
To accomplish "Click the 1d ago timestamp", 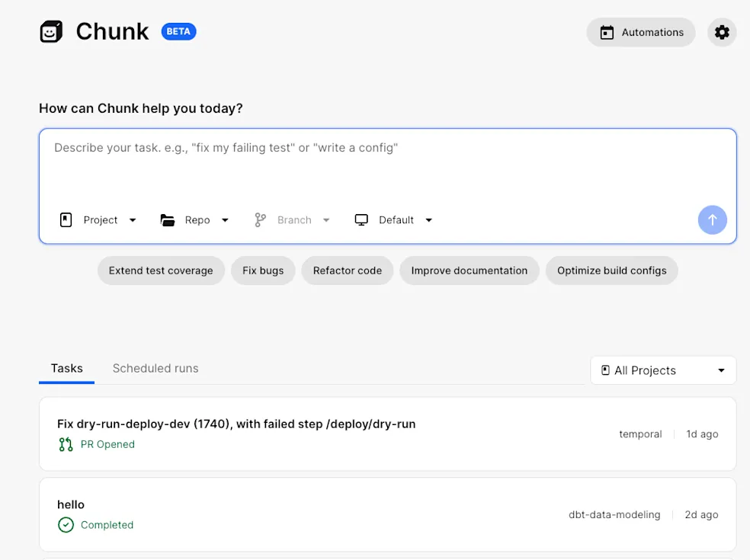I will click(x=702, y=434).
